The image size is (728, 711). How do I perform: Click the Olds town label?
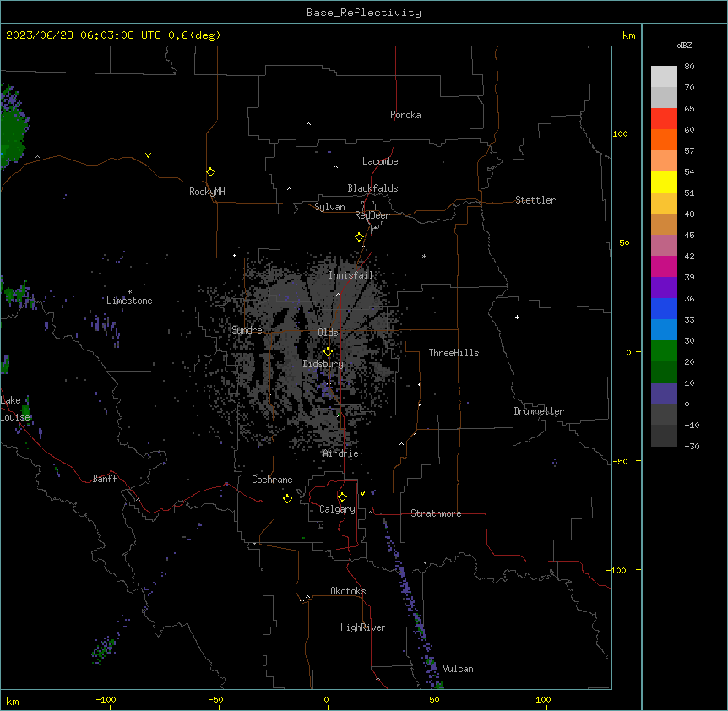pos(328,333)
